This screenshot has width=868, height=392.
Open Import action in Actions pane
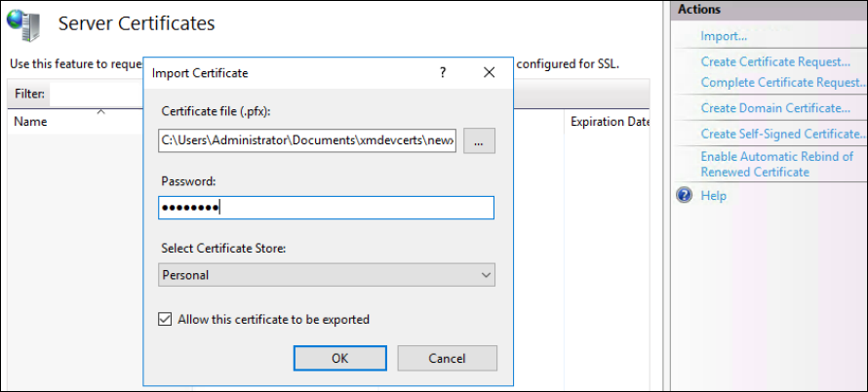click(x=724, y=36)
